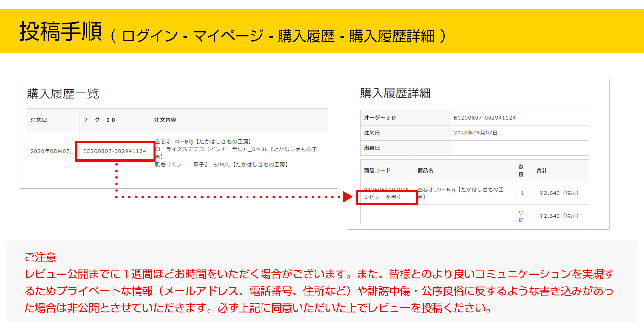Click the 投稿手順 title in the yellow banner
Screen dimensions: 644x324
61,32
